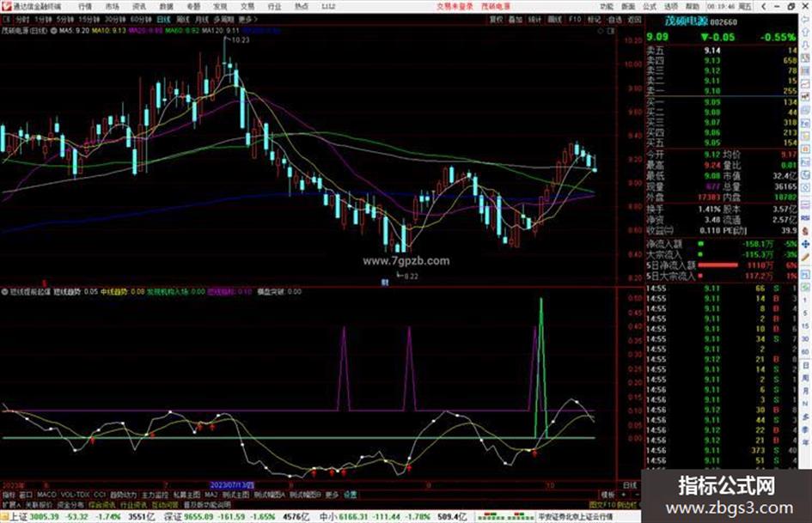Viewport: 812px width, 523px height.
Task: Click the settings circle icon beside MA5
Action: [54, 31]
